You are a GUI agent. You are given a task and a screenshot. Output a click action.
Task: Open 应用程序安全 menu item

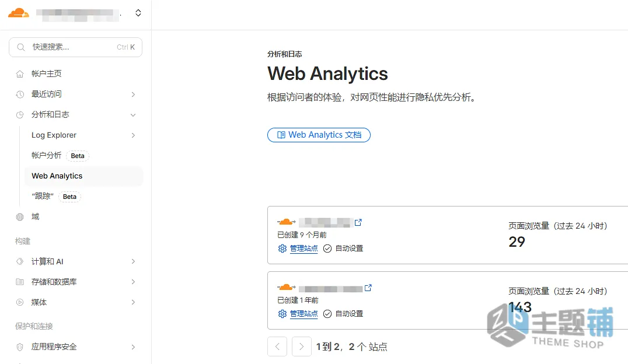pyautogui.click(x=54, y=346)
